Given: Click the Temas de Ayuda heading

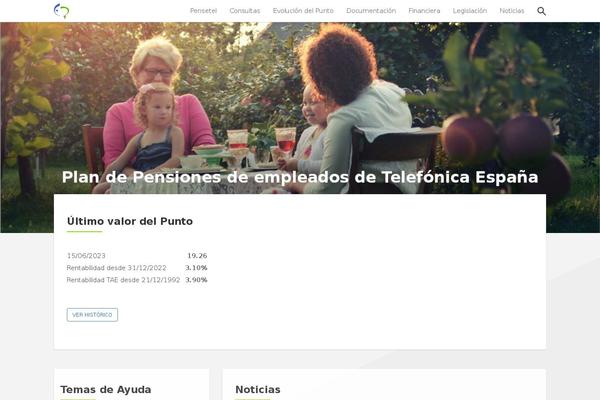Looking at the screenshot, I should (106, 390).
